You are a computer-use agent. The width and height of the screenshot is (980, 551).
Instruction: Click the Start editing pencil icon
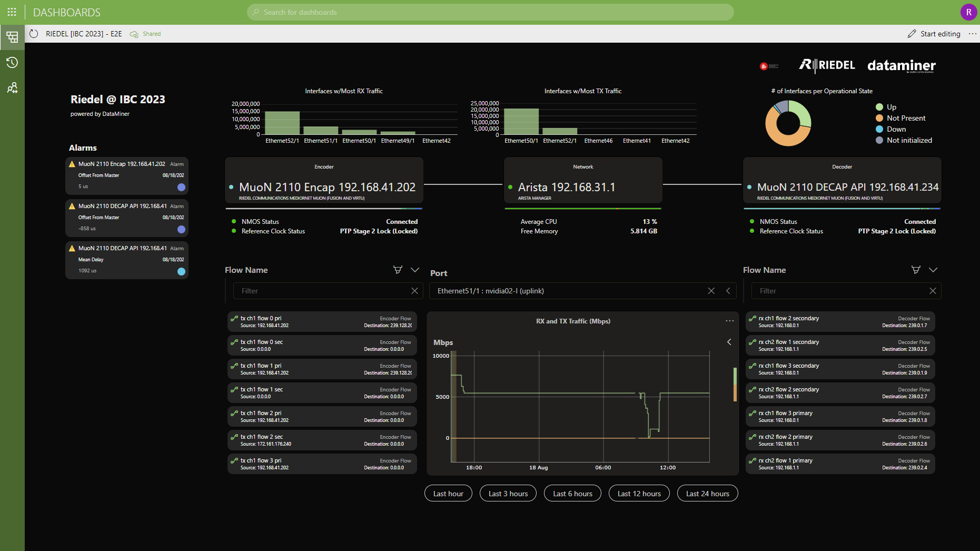click(x=912, y=34)
